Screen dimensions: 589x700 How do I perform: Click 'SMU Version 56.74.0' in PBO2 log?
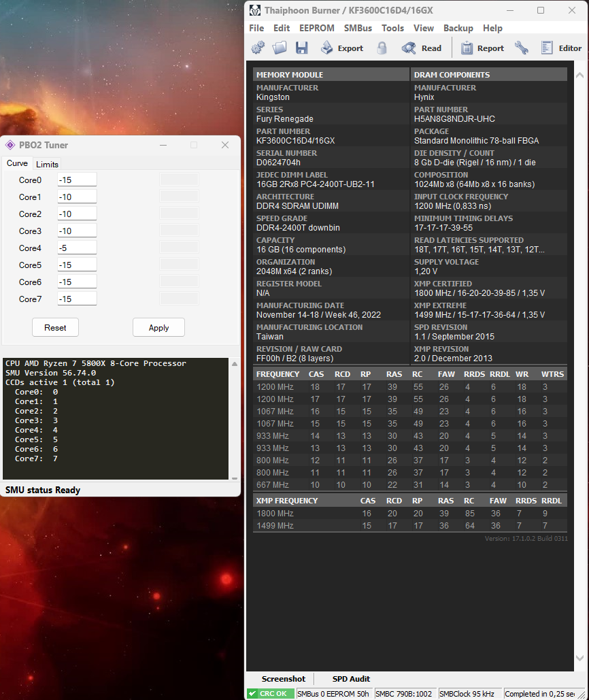click(x=50, y=373)
